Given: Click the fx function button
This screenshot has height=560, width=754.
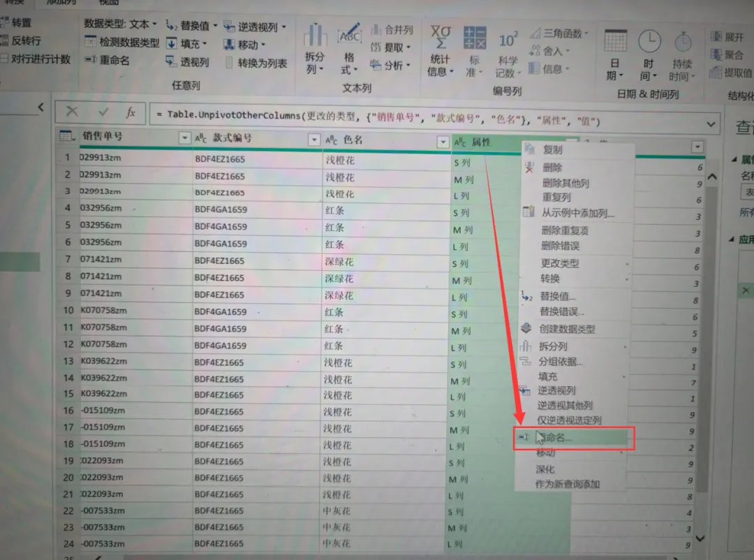Looking at the screenshot, I should tap(131, 112).
